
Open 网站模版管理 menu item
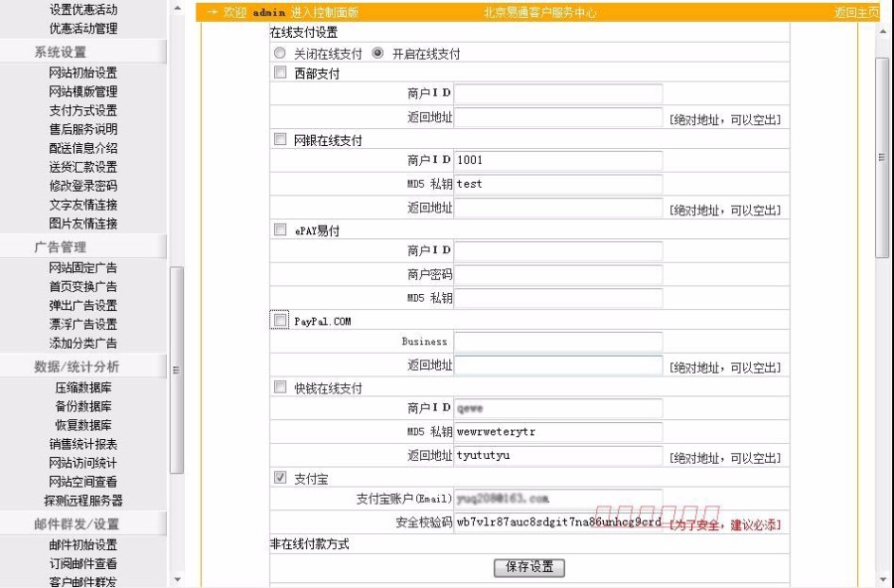click(x=83, y=91)
